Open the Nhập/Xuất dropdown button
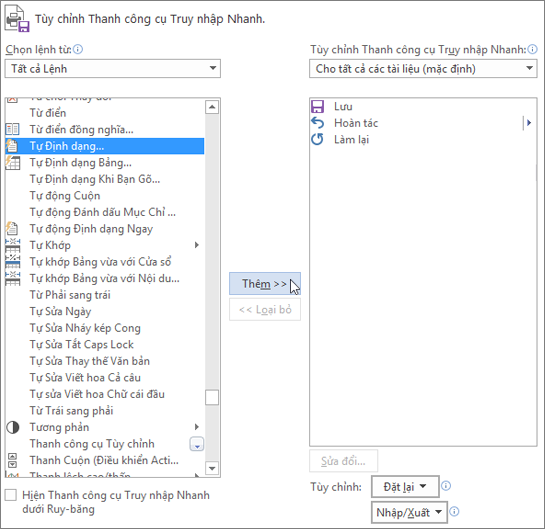545x529 pixels. point(409,512)
